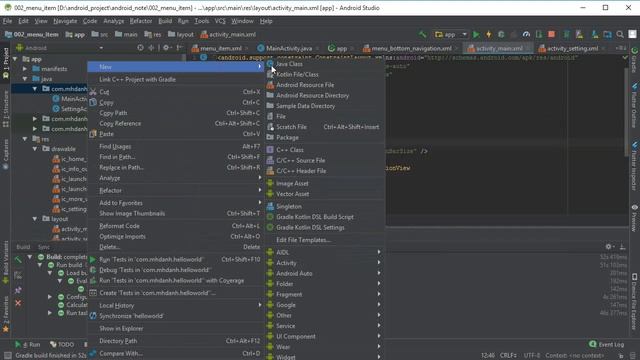Click the Debug app bug icon
Image resolution: width=640 pixels, height=360 pixels.
click(501, 35)
